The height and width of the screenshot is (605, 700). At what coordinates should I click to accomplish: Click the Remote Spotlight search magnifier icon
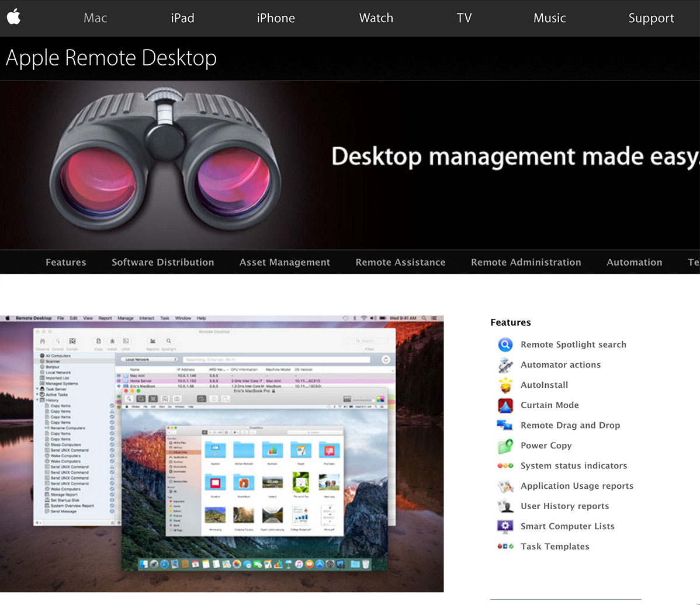pyautogui.click(x=505, y=345)
